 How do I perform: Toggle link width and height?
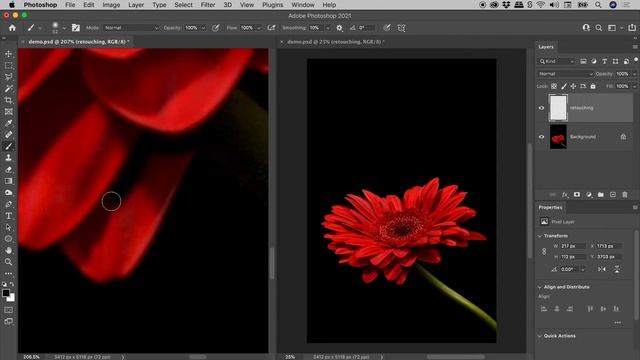[x=544, y=251]
